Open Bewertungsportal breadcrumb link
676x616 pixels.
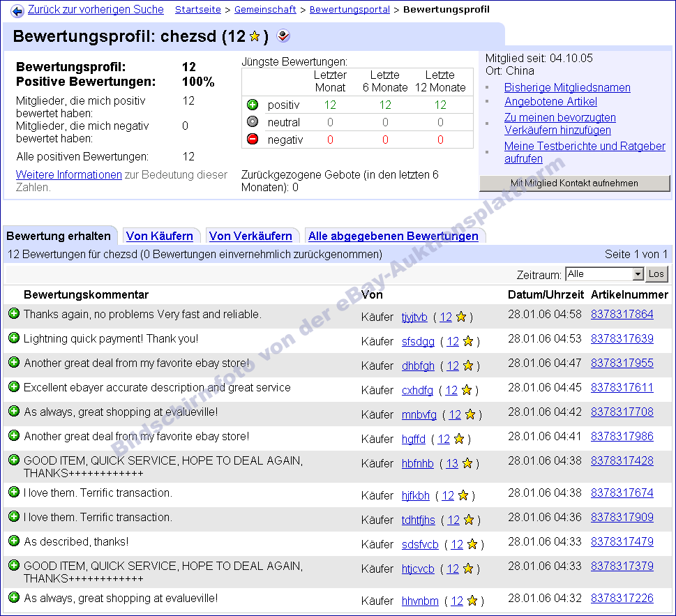(x=350, y=10)
